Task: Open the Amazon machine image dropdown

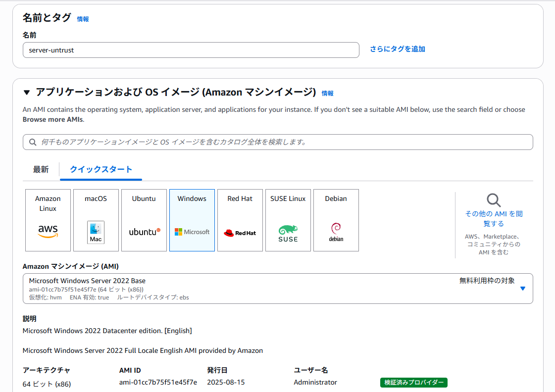Action: tap(278, 289)
